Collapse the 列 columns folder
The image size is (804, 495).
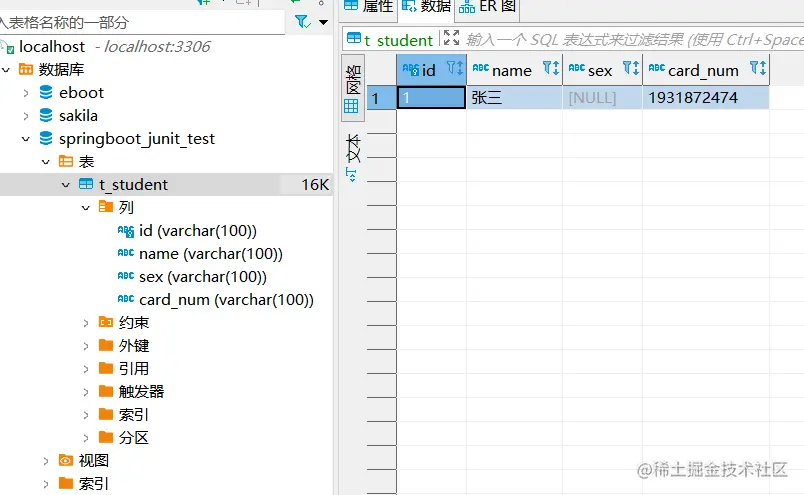pyautogui.click(x=86, y=208)
